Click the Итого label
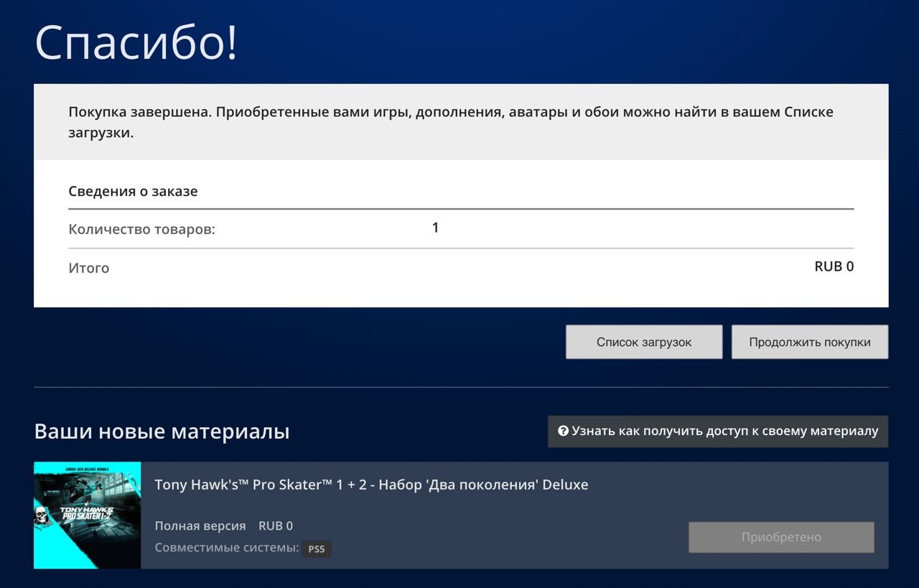This screenshot has height=588, width=919. [x=88, y=268]
